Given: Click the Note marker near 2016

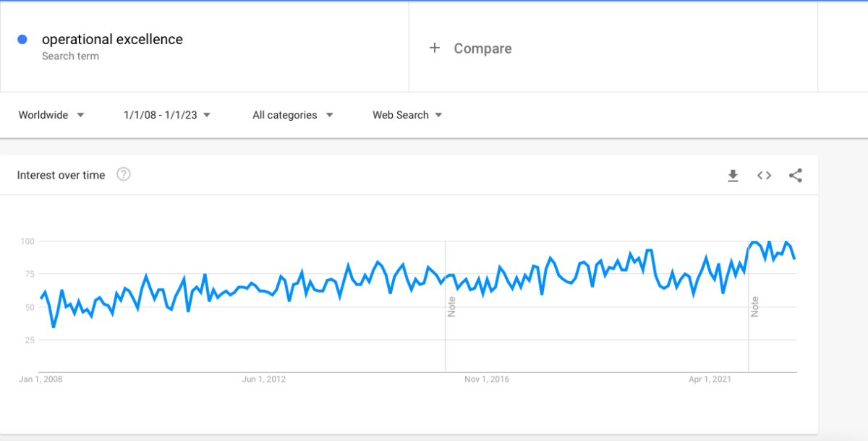Looking at the screenshot, I should click(x=451, y=306).
